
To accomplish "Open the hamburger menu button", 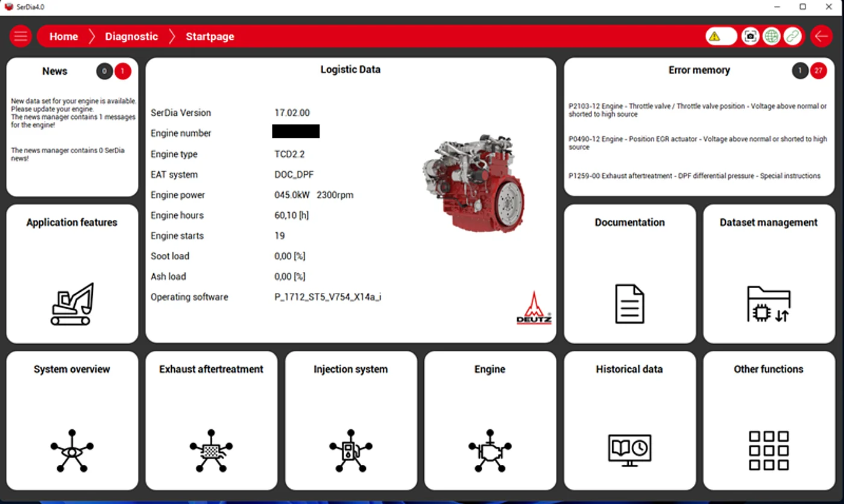I will coord(20,36).
